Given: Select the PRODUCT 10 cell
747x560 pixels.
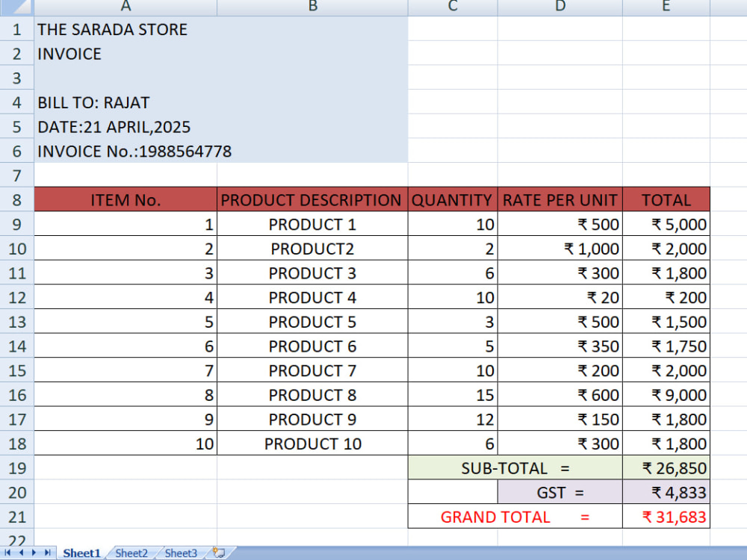Looking at the screenshot, I should pos(312,444).
